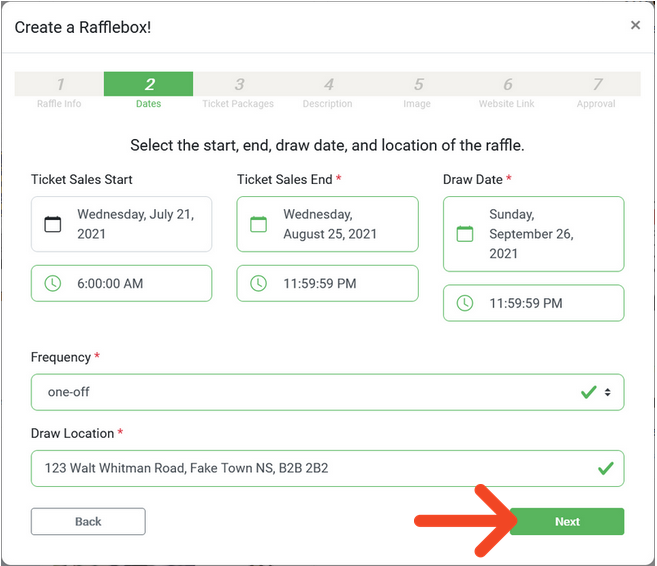Click the up-down arrows in the Frequency selector

point(608,392)
